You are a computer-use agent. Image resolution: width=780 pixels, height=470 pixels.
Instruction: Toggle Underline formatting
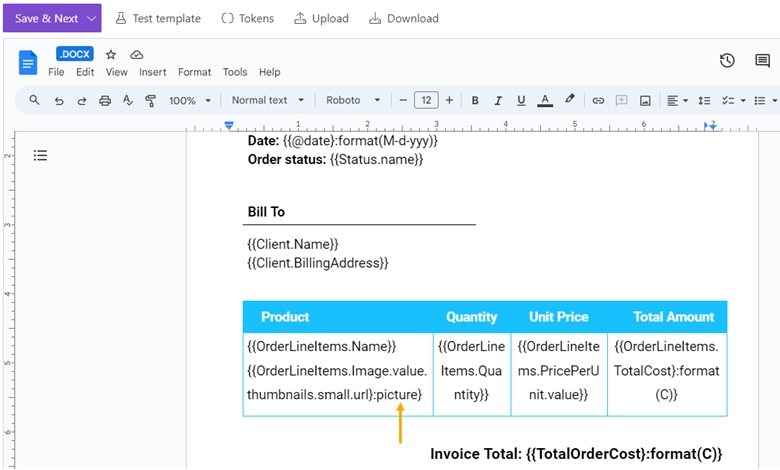521,100
